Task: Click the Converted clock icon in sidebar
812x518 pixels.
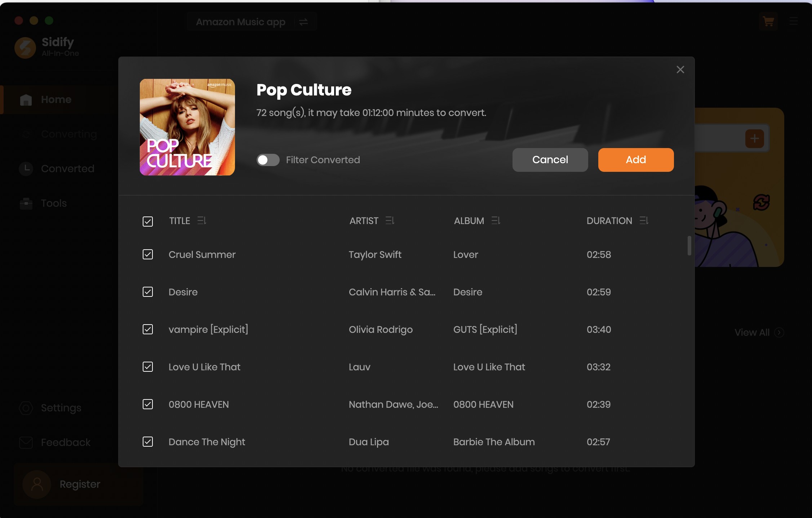Action: point(26,169)
